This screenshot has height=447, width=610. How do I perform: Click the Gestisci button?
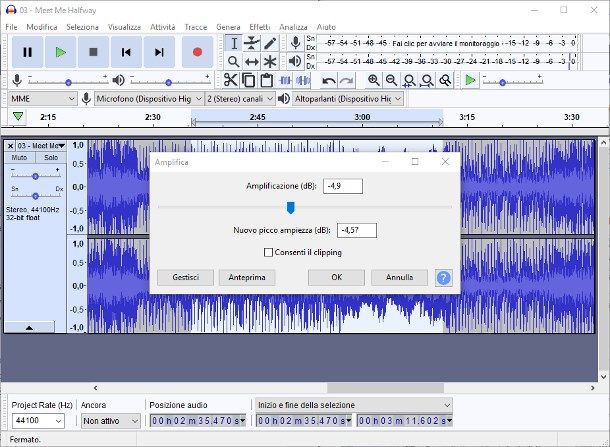(186, 277)
